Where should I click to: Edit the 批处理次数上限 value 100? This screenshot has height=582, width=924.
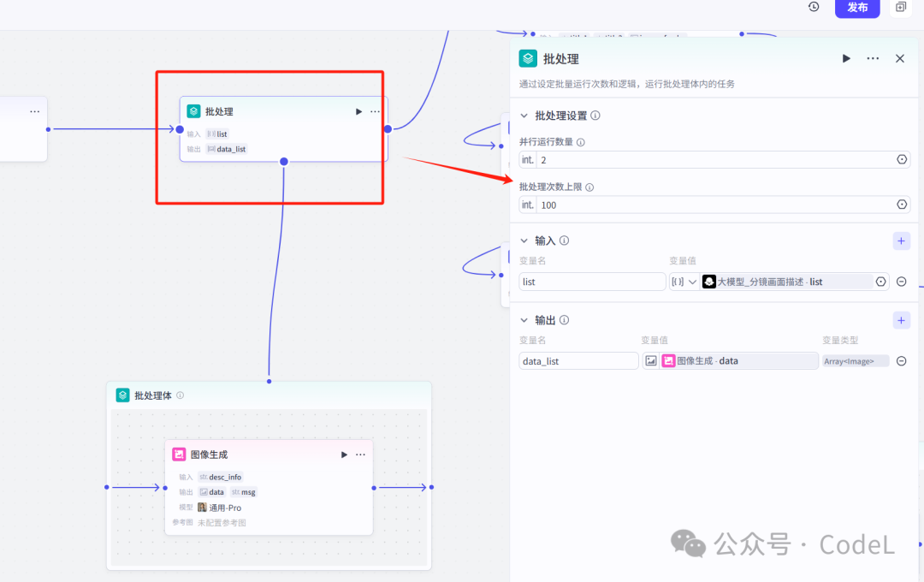click(714, 205)
